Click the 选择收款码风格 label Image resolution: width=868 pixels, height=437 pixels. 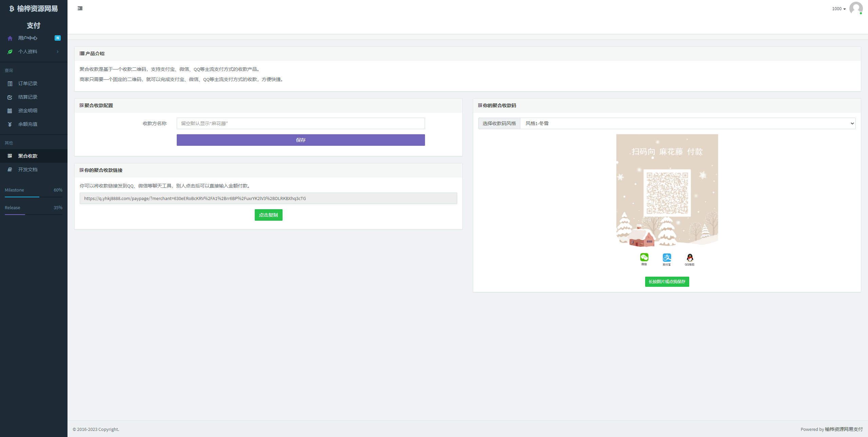(x=499, y=123)
